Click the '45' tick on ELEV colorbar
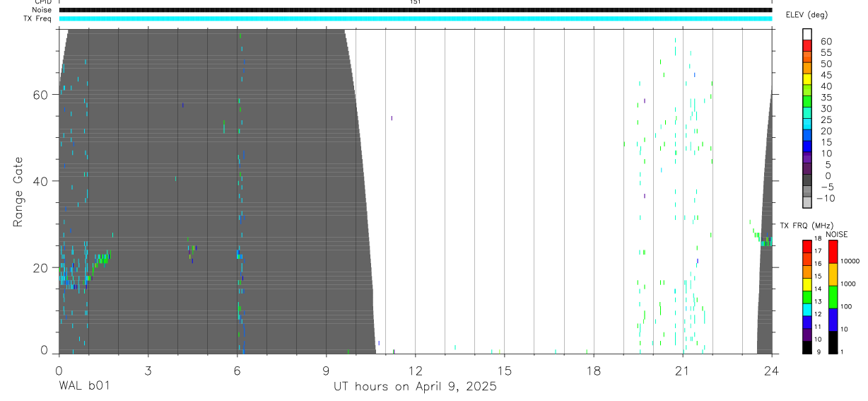This screenshot has height=401, width=868. [x=826, y=74]
